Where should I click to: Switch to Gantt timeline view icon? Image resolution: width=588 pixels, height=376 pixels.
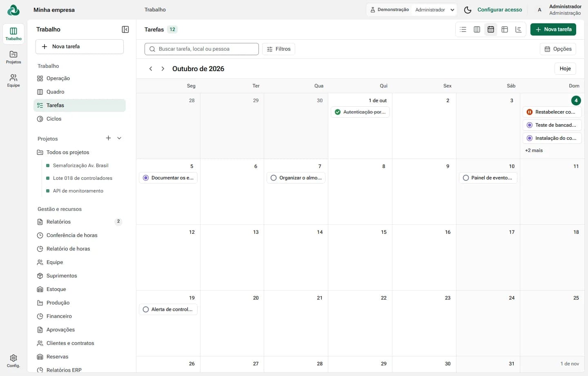[x=519, y=29]
